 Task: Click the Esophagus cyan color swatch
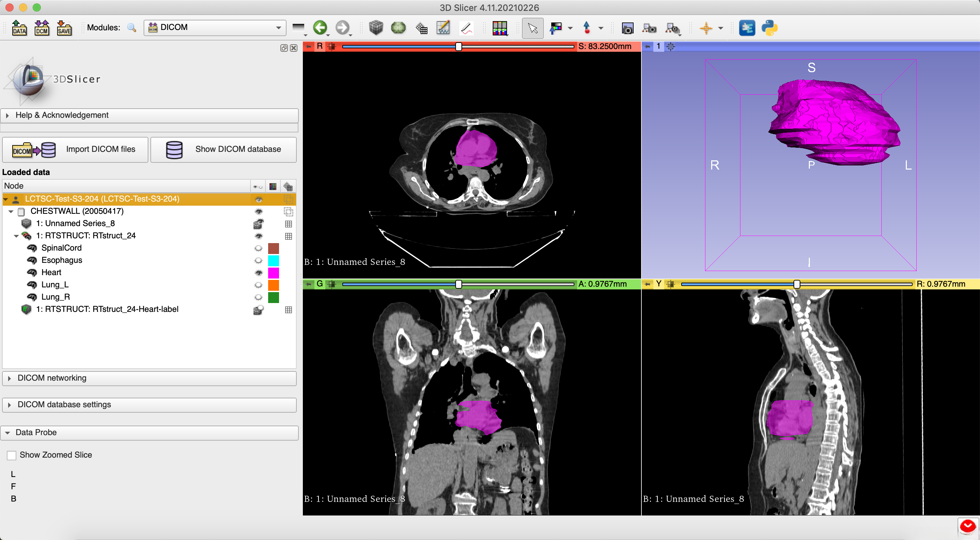point(273,260)
